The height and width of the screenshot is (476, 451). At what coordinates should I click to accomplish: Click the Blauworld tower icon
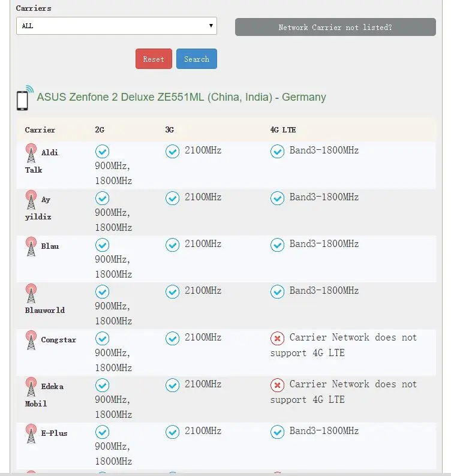pos(31,293)
